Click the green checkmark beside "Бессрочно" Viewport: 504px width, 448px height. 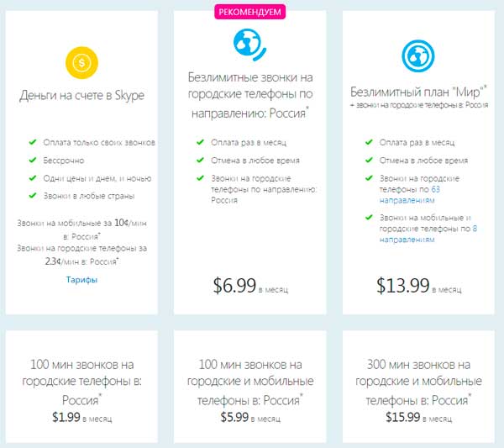tap(32, 160)
